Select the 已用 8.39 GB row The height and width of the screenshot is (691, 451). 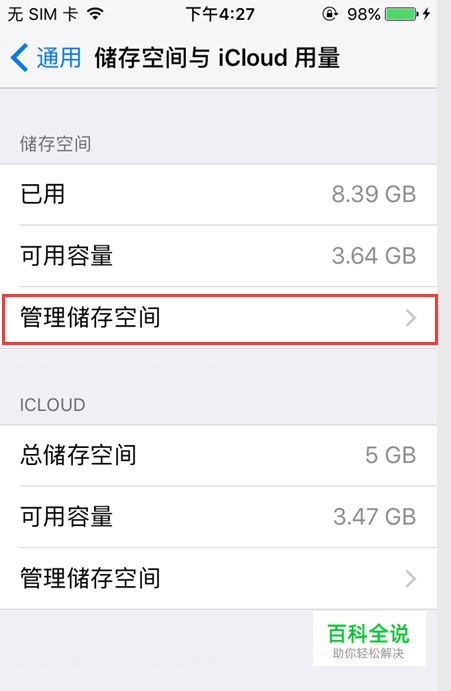click(219, 194)
